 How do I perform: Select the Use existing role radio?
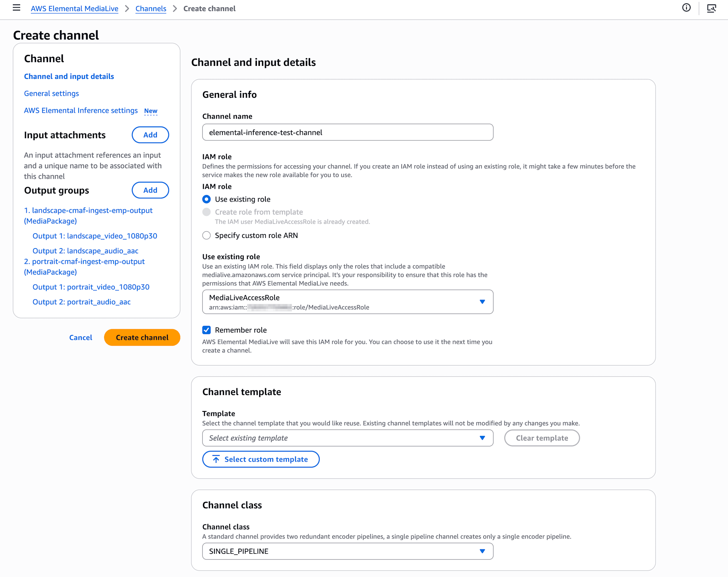point(206,199)
